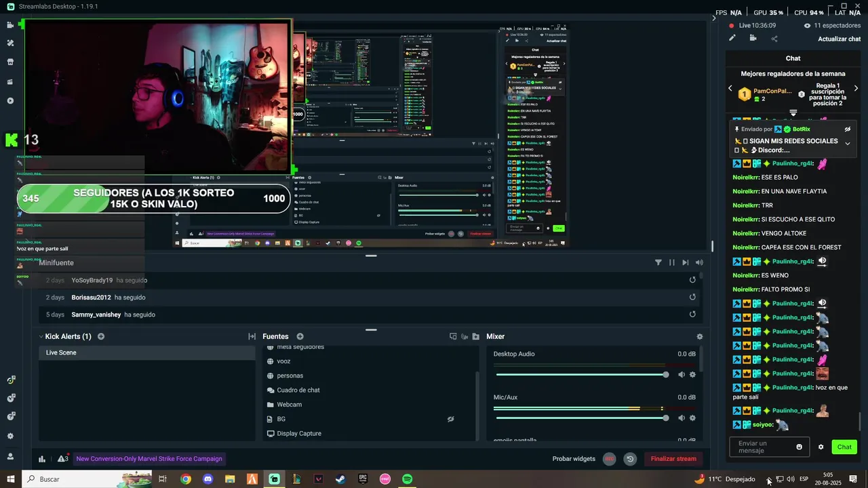Expand the pinned chat message
Viewport: 868px width, 488px height.
click(847, 143)
